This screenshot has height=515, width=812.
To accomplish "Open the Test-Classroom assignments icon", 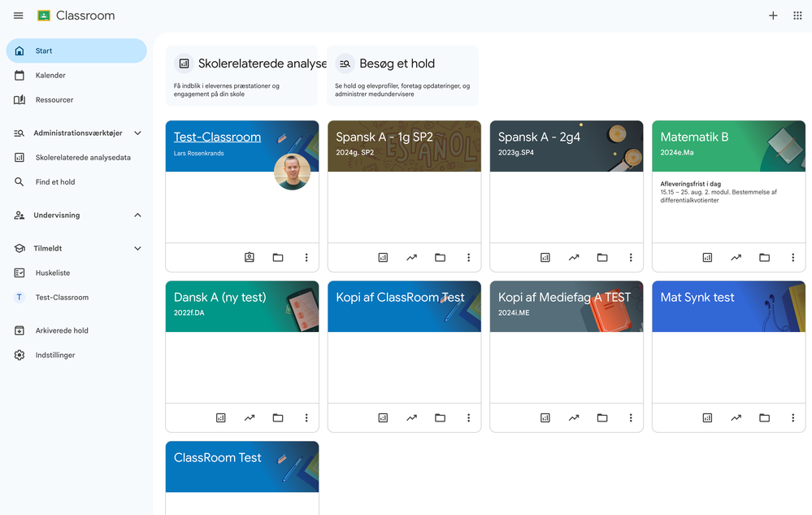I will pyautogui.click(x=249, y=257).
